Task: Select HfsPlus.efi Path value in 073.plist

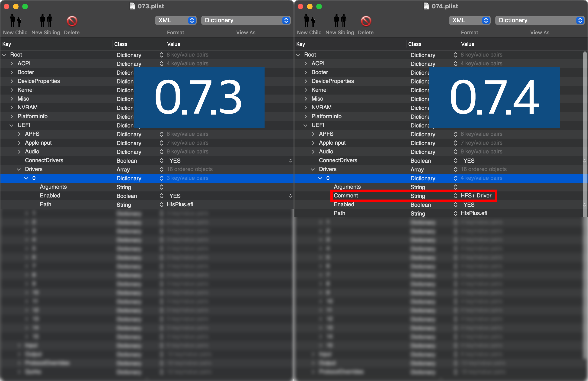Action: (180, 204)
